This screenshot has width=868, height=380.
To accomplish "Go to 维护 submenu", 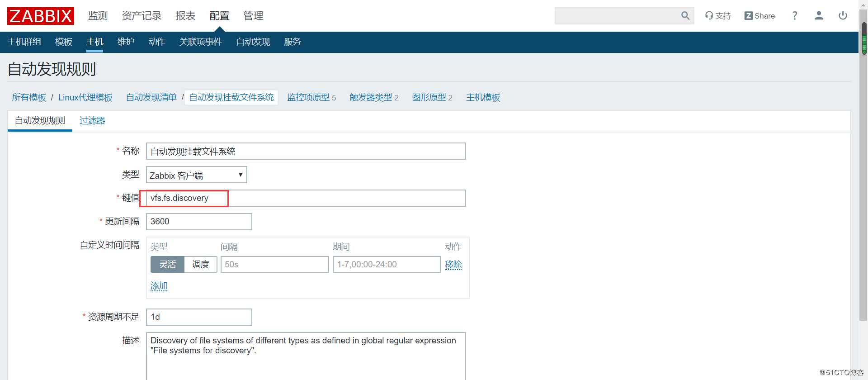I will (126, 42).
